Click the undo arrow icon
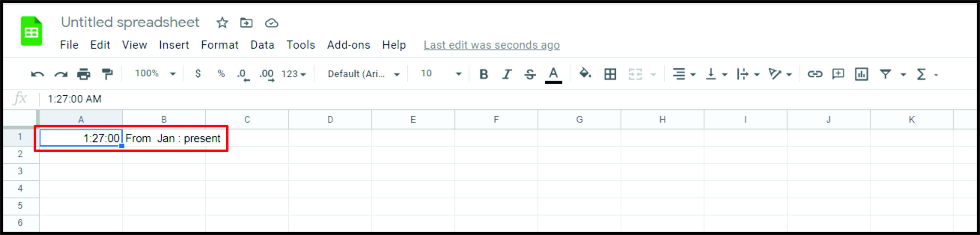This screenshot has height=235, width=980. point(37,74)
